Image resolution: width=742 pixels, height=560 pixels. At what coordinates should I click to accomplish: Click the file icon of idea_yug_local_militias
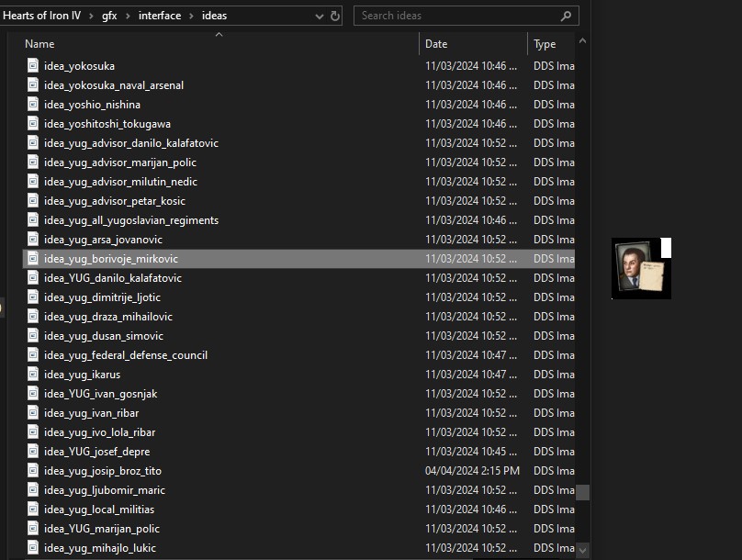tap(33, 510)
